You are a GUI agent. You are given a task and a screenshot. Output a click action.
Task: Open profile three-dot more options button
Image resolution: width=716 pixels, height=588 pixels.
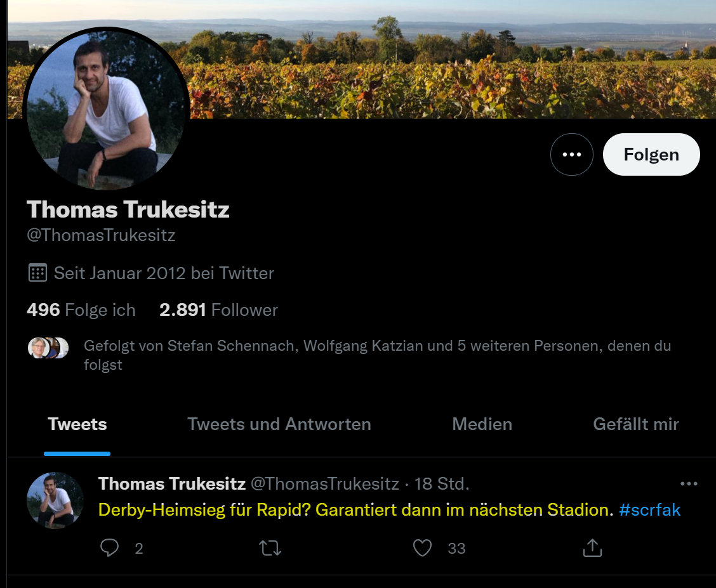(572, 155)
